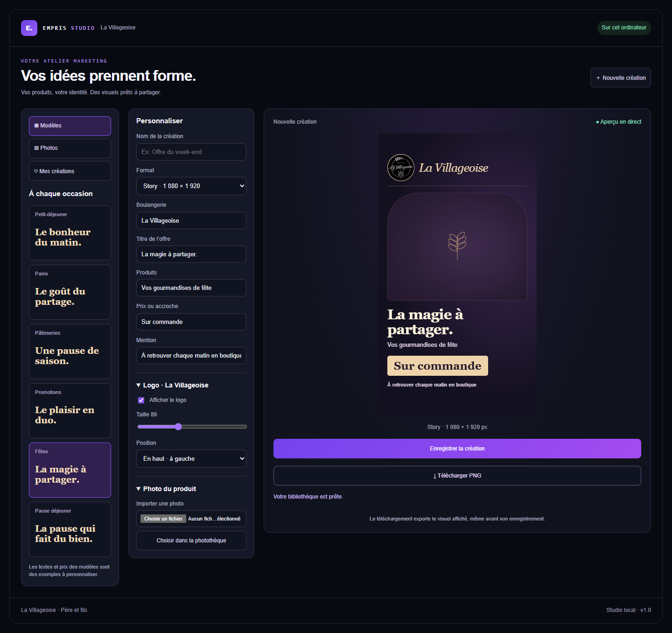Select the Pâtisseries template card
The image size is (672, 633).
coord(70,352)
